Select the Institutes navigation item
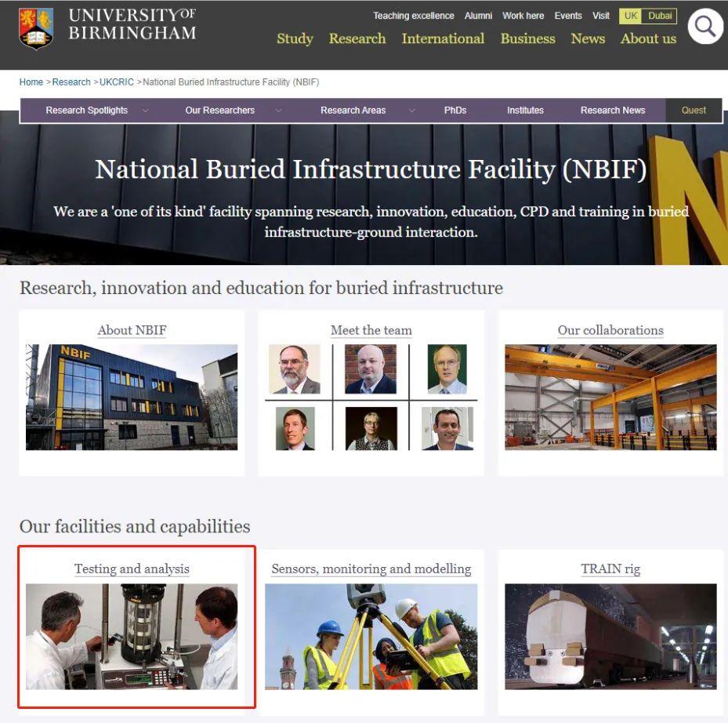This screenshot has height=723, width=728. [525, 111]
